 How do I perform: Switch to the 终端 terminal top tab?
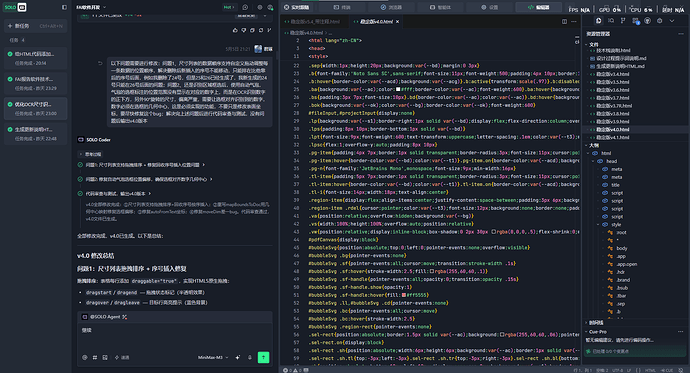point(342,7)
